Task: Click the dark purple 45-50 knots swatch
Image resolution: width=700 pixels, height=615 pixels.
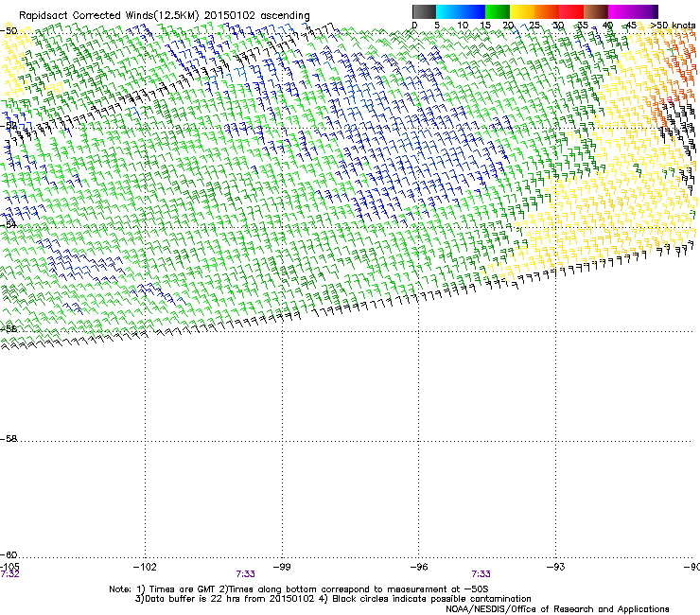Action: point(645,11)
